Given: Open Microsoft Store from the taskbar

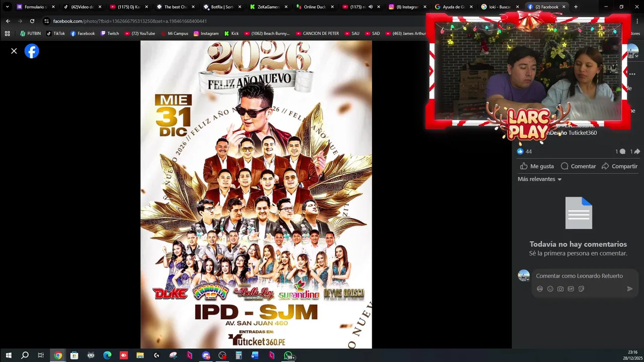Looking at the screenshot, I should pyautogui.click(x=74, y=355).
